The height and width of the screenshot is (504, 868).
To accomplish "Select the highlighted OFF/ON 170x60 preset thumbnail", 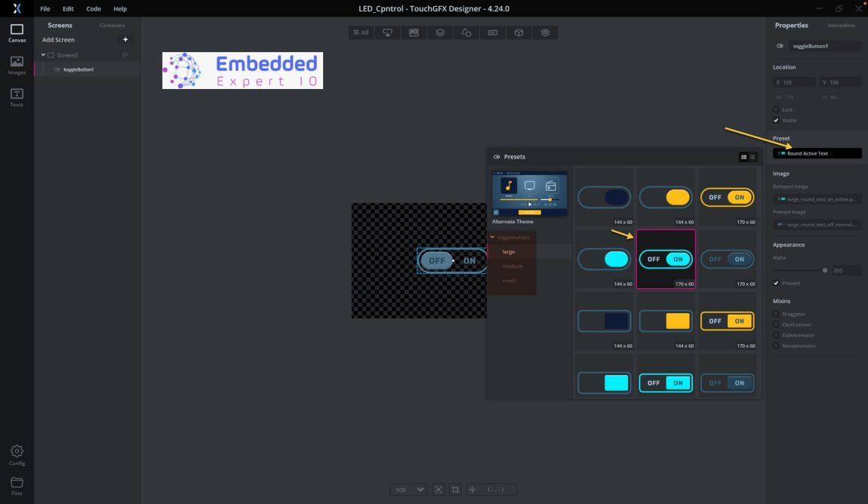I will pyautogui.click(x=665, y=259).
